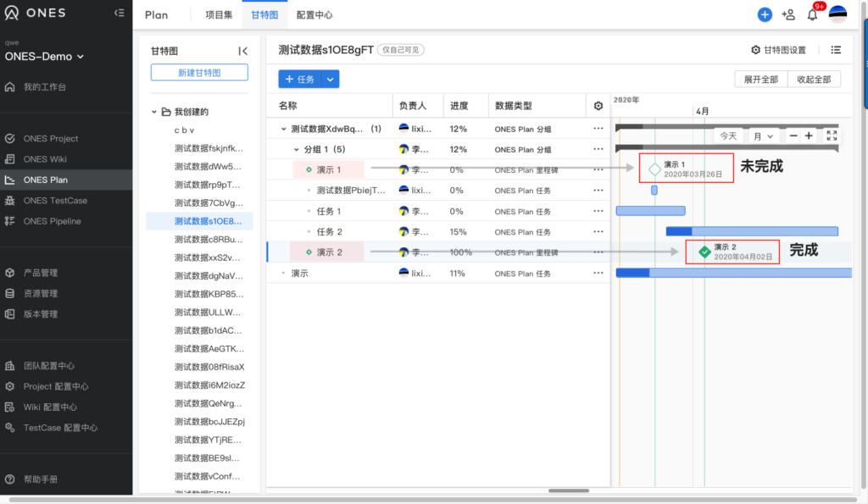Open ONES Project module

pos(50,138)
